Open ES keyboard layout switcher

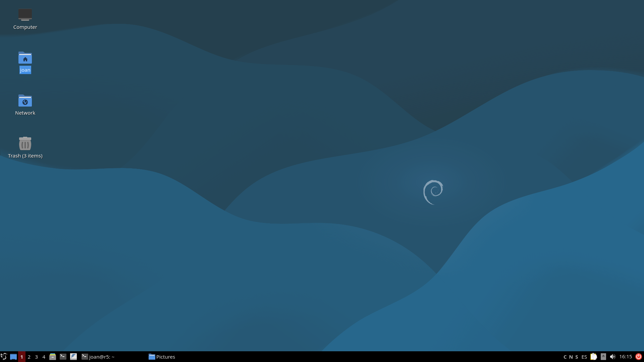[x=584, y=357]
